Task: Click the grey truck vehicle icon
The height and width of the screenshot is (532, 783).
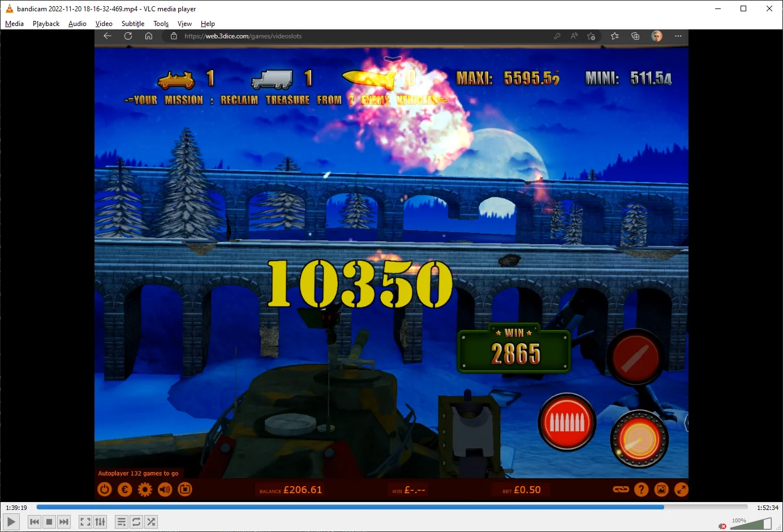Action: click(272, 80)
